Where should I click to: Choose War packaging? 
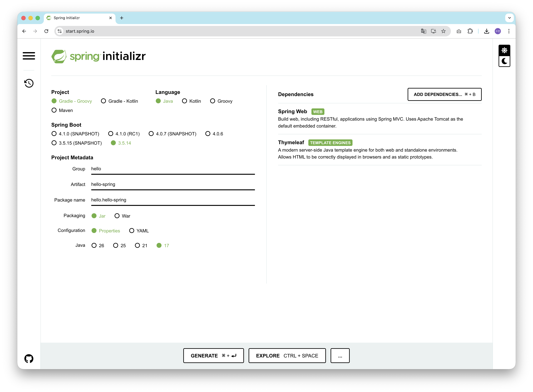coord(123,216)
